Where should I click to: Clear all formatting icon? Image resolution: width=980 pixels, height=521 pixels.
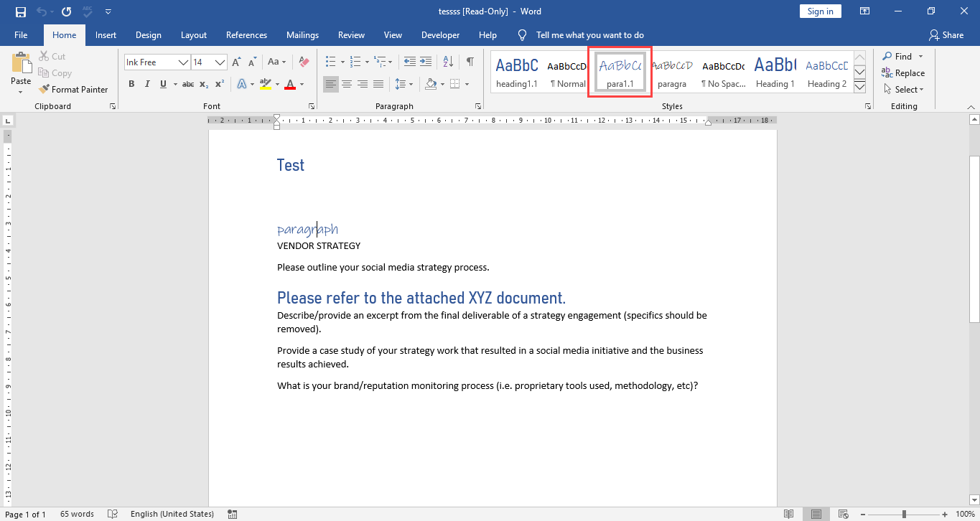coord(304,62)
